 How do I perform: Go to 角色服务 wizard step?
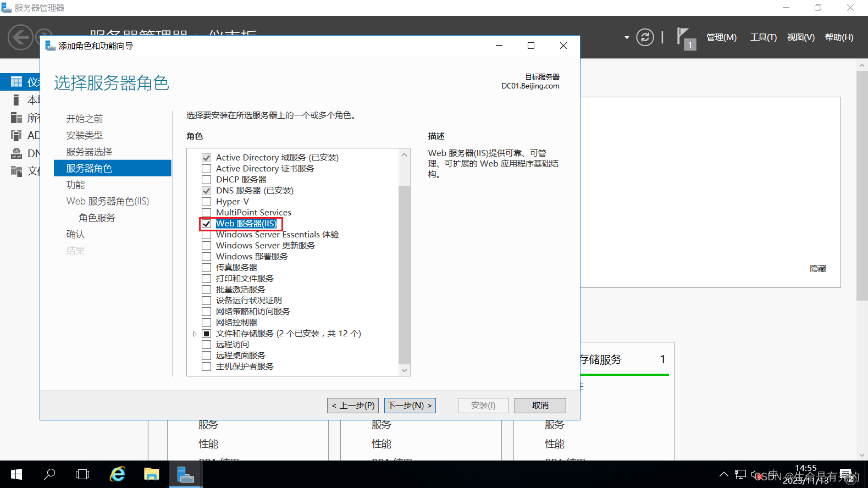click(97, 218)
